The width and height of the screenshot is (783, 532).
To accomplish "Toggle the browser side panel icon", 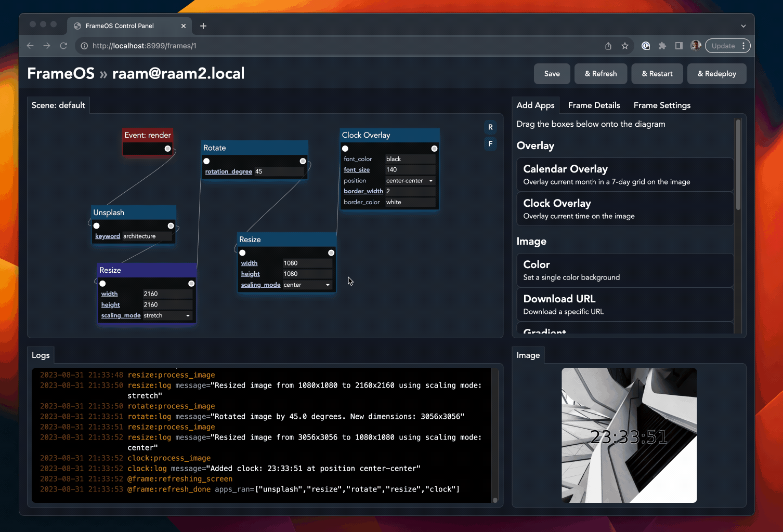I will (x=678, y=46).
